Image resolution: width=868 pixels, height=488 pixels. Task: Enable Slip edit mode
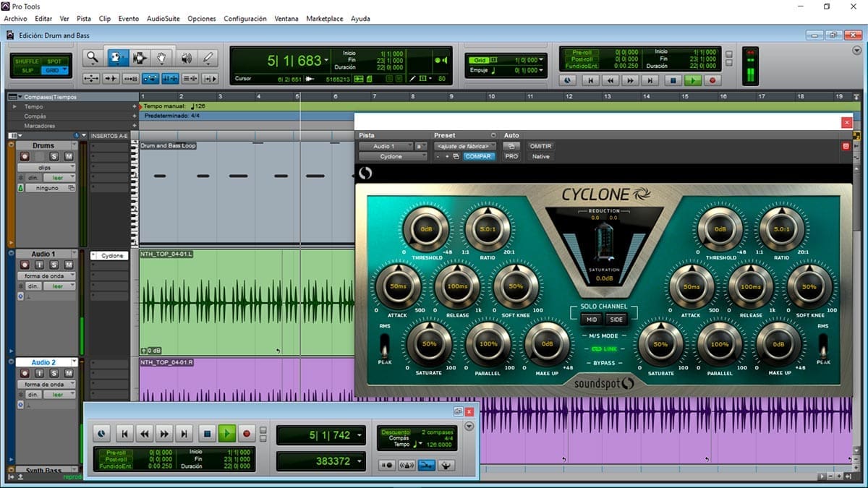click(27, 70)
